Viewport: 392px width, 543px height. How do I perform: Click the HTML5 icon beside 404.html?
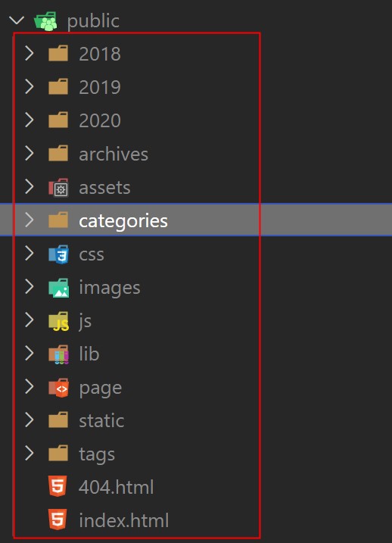(58, 486)
